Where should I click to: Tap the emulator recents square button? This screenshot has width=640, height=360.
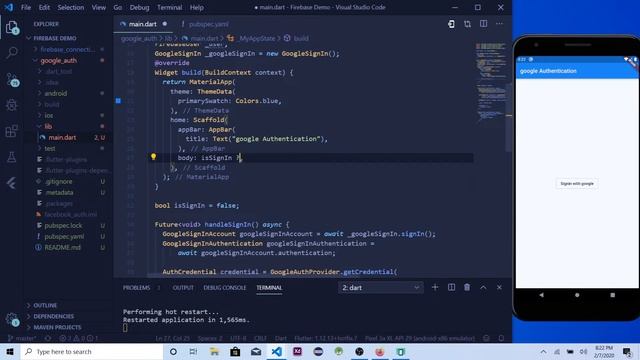612,295
